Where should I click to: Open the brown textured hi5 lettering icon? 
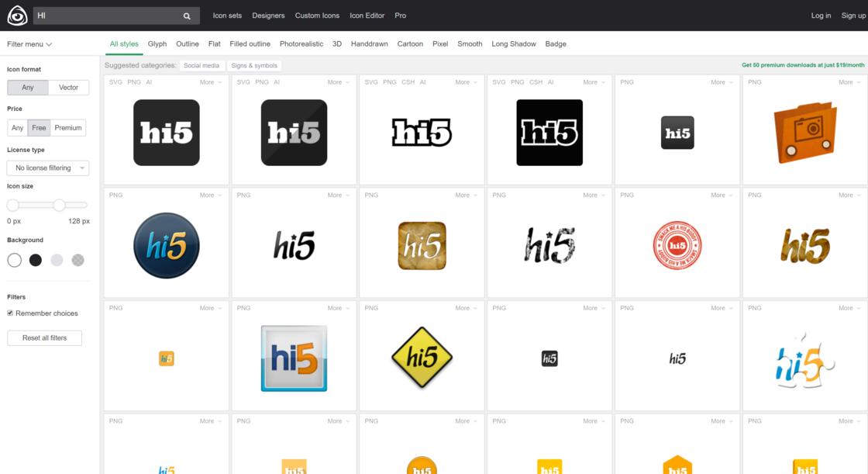805,246
